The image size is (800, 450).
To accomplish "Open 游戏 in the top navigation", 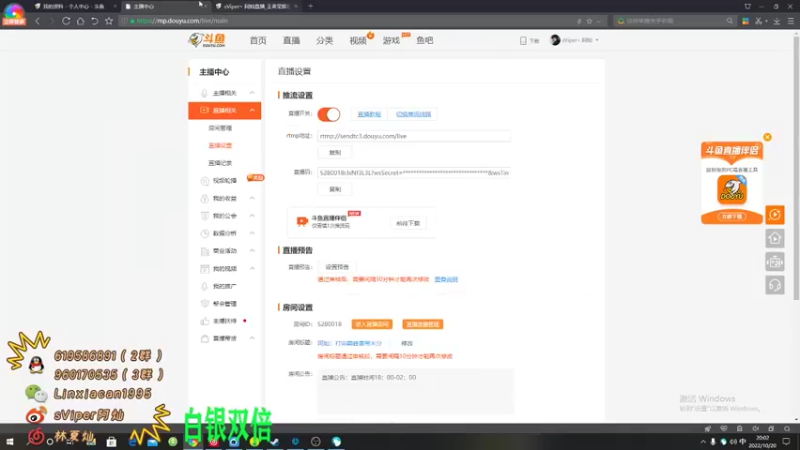I will click(391, 40).
